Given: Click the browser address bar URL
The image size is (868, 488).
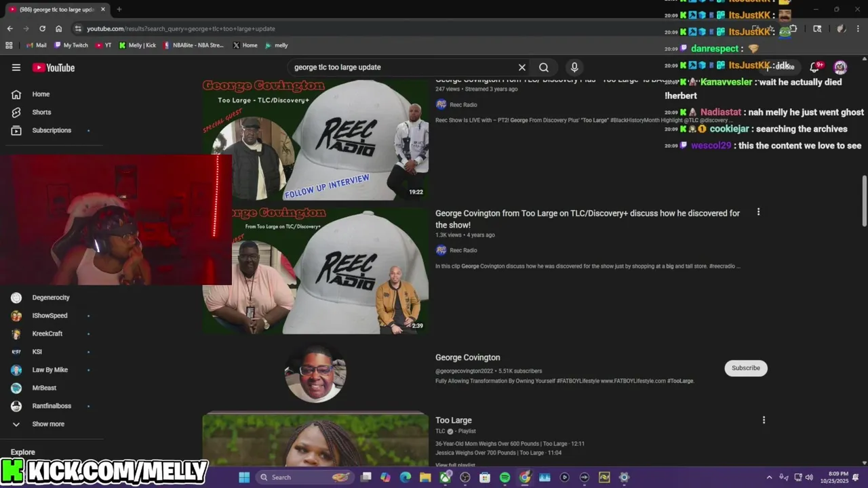Looking at the screenshot, I should click(x=181, y=28).
